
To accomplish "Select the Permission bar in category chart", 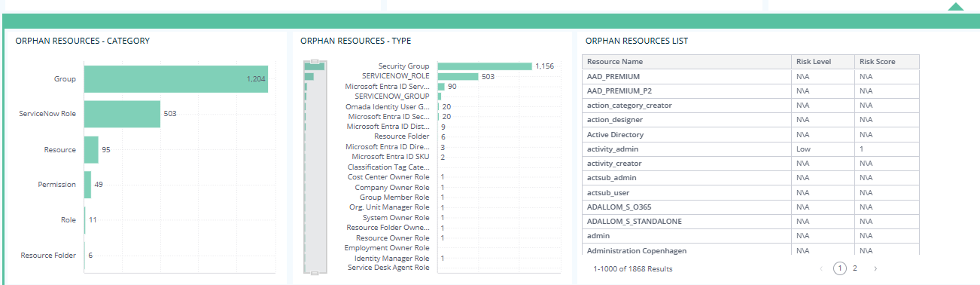I will pos(87,185).
